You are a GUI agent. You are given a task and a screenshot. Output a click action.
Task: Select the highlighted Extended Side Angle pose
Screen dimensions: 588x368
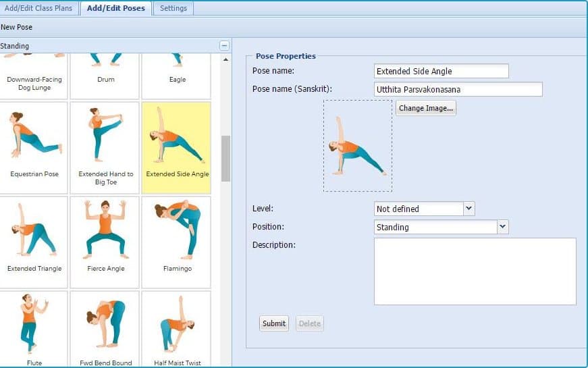(176, 148)
